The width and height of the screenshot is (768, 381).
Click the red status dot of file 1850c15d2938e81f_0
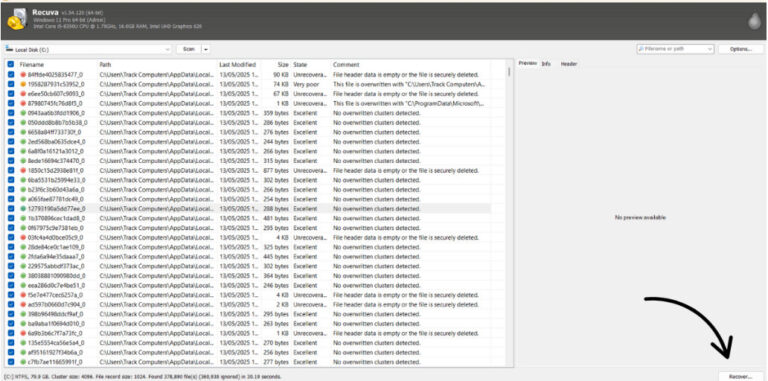click(x=23, y=170)
